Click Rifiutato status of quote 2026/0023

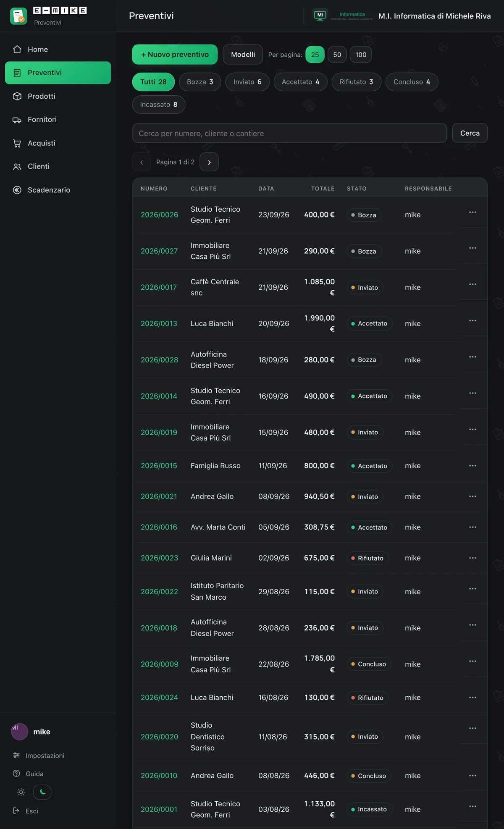368,558
